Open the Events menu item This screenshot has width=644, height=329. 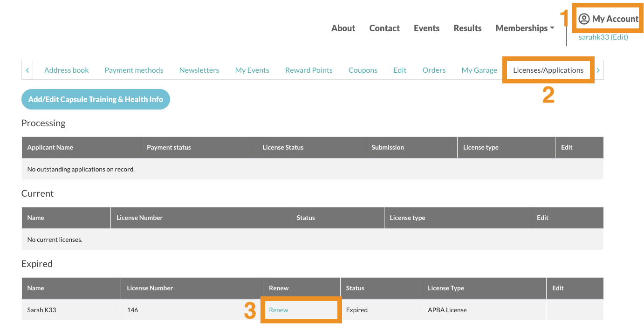[426, 28]
